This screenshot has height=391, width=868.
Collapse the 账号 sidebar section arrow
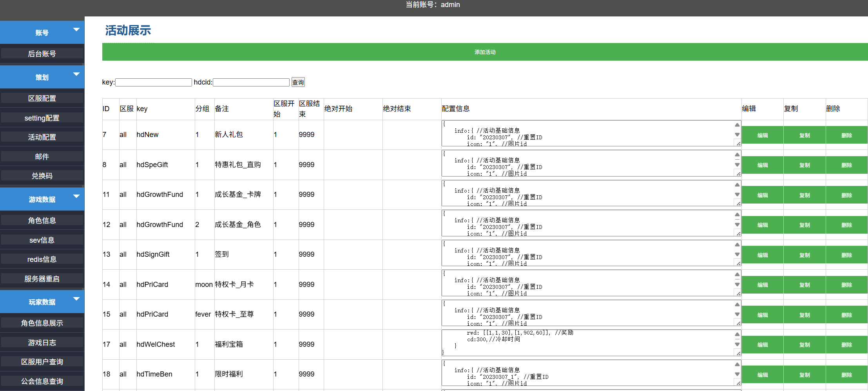76,30
